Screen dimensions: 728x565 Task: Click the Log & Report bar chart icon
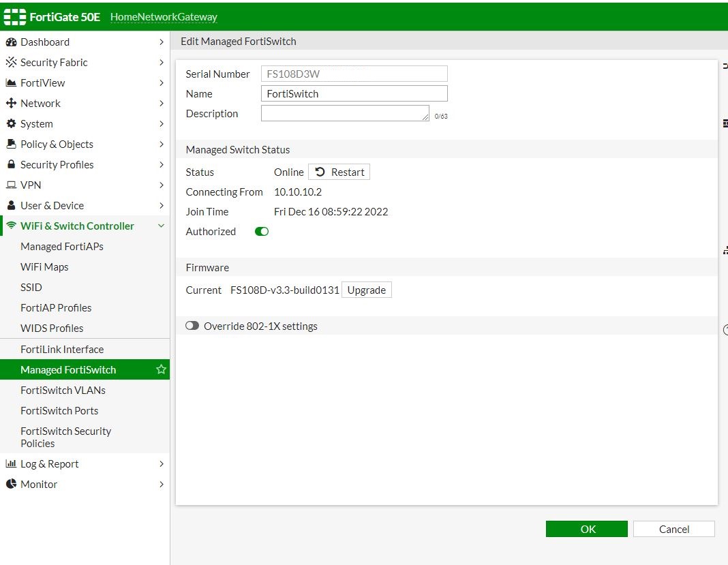coord(11,463)
